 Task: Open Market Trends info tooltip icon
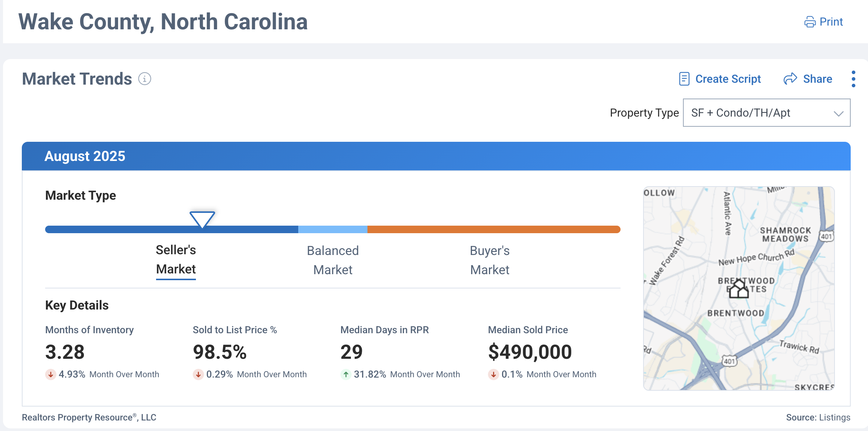click(145, 79)
